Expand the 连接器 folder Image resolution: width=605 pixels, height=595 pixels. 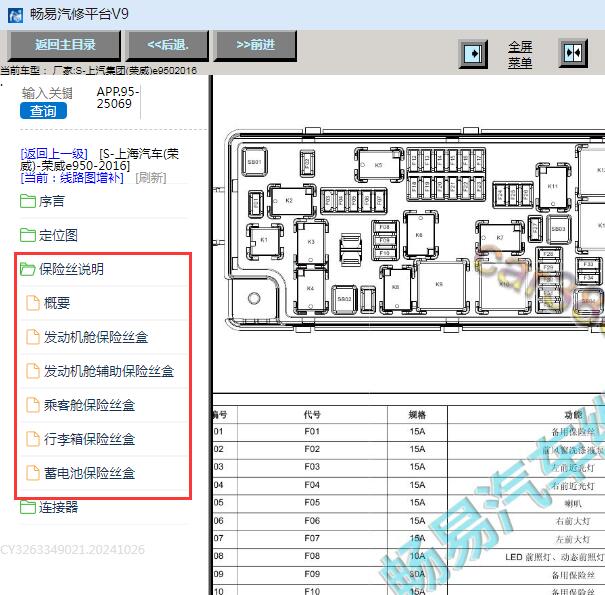pos(58,507)
